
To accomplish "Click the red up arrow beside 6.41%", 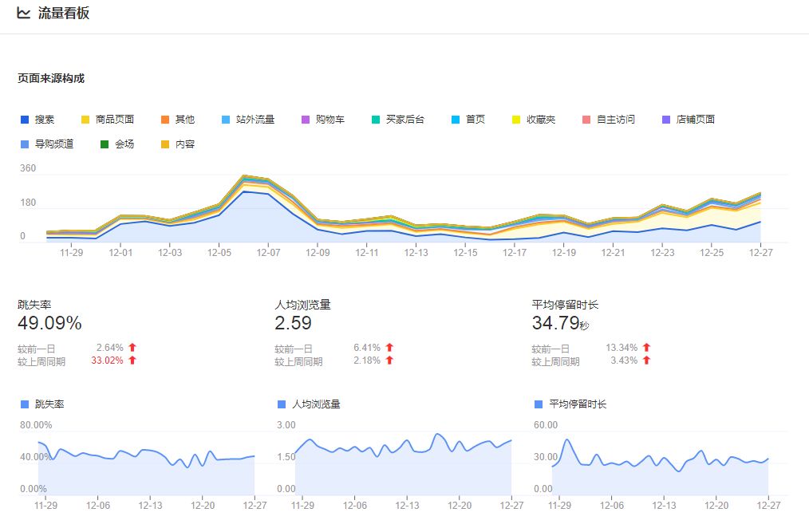I will [x=389, y=348].
